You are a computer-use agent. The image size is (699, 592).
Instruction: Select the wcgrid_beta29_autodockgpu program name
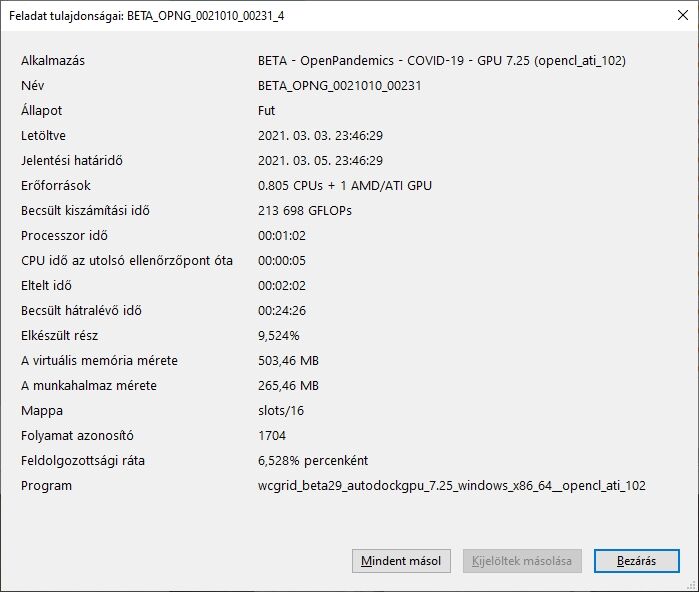(452, 485)
